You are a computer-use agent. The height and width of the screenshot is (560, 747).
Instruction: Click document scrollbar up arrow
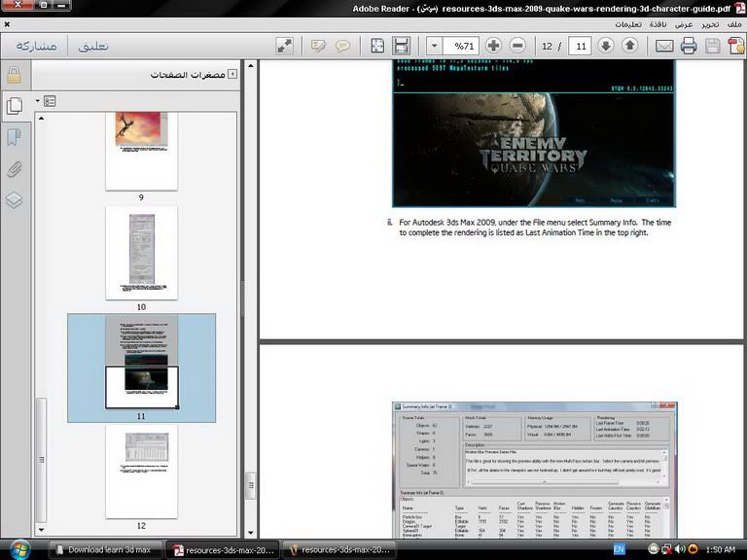pyautogui.click(x=251, y=66)
